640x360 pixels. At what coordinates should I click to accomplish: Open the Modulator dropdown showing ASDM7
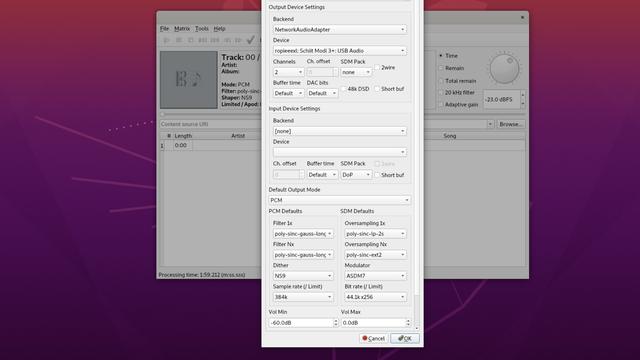pyautogui.click(x=375, y=276)
